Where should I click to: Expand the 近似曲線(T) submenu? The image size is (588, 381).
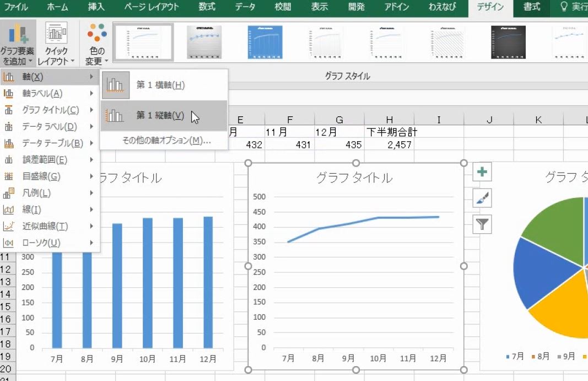(x=50, y=226)
